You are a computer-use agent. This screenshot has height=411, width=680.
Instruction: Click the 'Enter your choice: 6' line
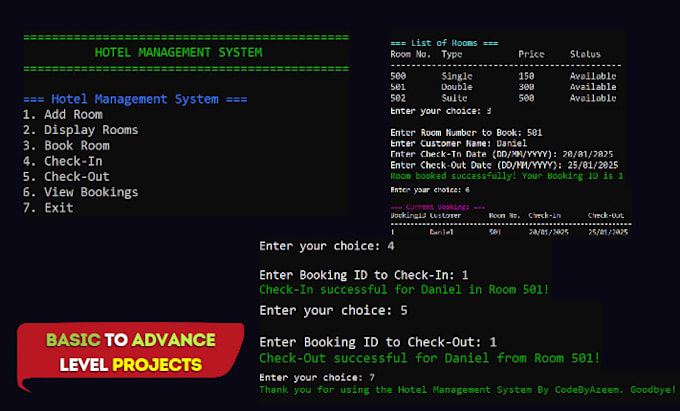[430, 189]
